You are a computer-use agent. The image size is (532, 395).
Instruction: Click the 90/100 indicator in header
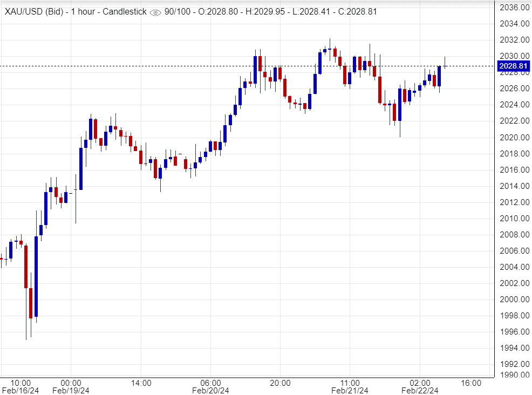tap(176, 11)
